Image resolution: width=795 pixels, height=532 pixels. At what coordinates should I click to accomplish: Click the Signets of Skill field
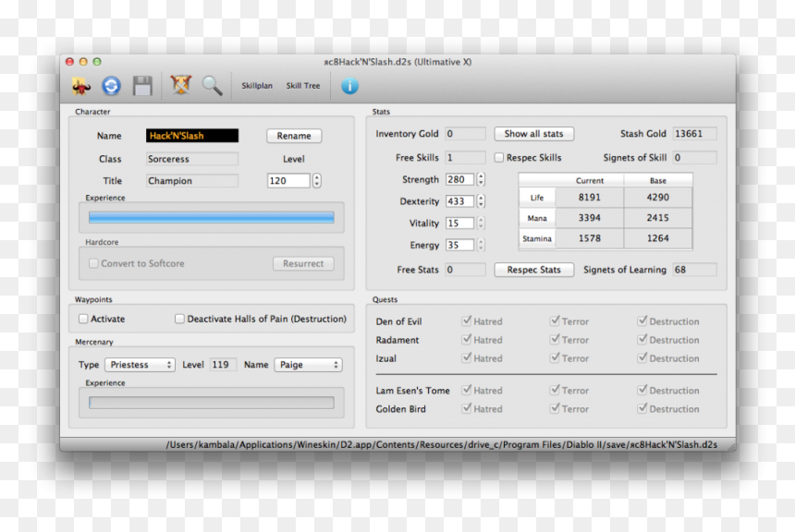694,158
